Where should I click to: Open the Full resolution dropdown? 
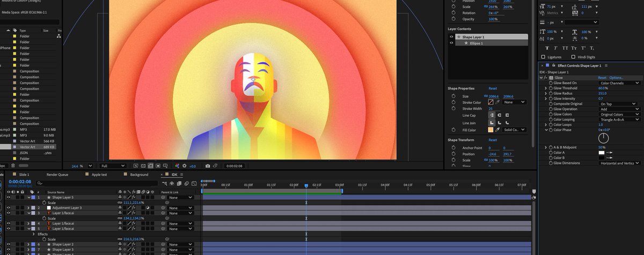(x=113, y=166)
